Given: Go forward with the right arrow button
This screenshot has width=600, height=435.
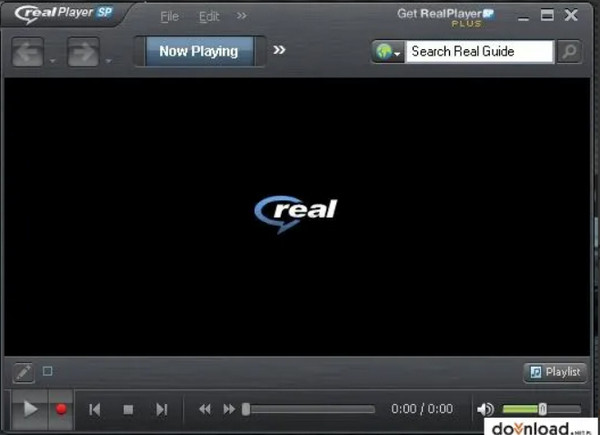Looking at the screenshot, I should (83, 52).
